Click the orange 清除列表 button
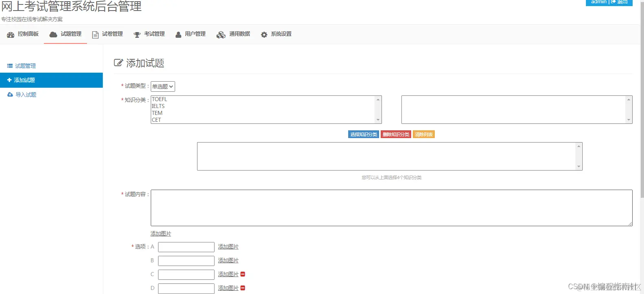The width and height of the screenshot is (644, 294). pos(424,134)
